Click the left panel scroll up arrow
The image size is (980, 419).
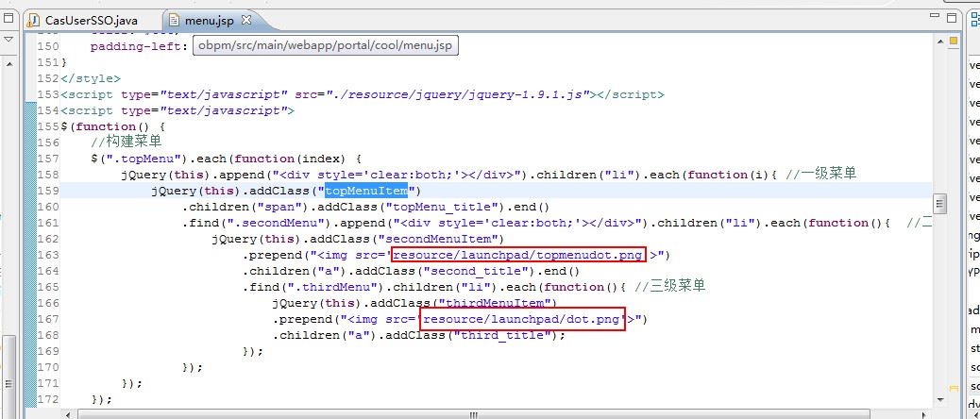point(8,63)
